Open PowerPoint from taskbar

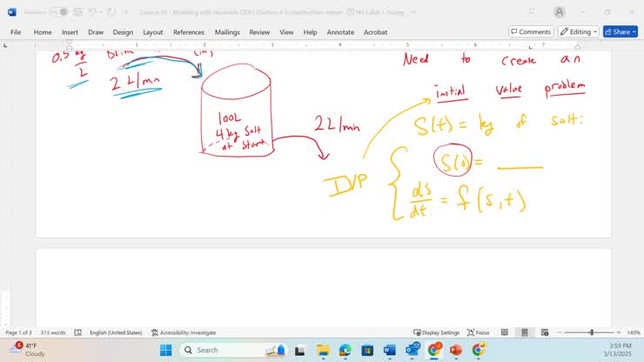[x=456, y=350]
